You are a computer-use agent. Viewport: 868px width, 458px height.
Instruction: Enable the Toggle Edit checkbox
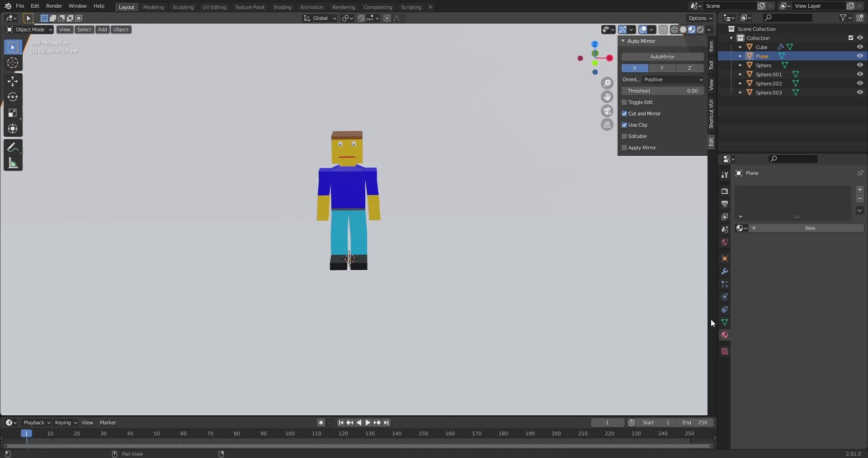click(624, 102)
